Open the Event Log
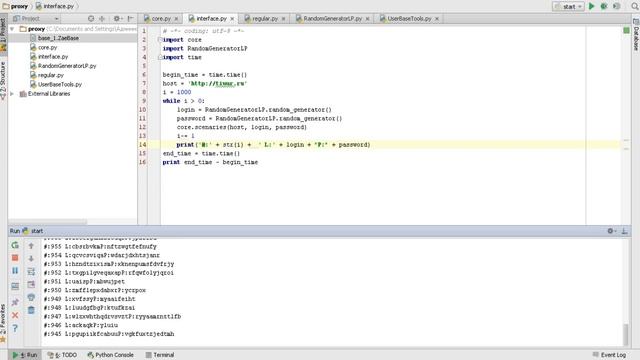The image size is (640, 360). [609, 355]
